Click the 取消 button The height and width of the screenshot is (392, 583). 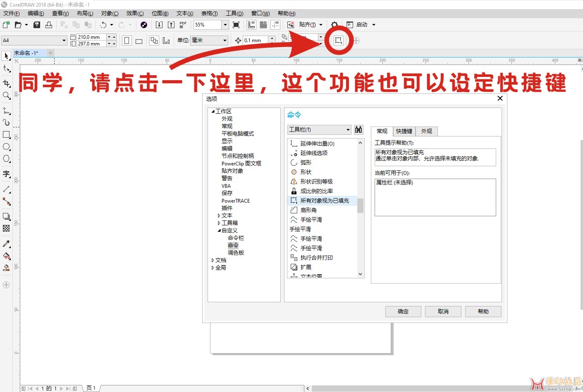(x=443, y=311)
